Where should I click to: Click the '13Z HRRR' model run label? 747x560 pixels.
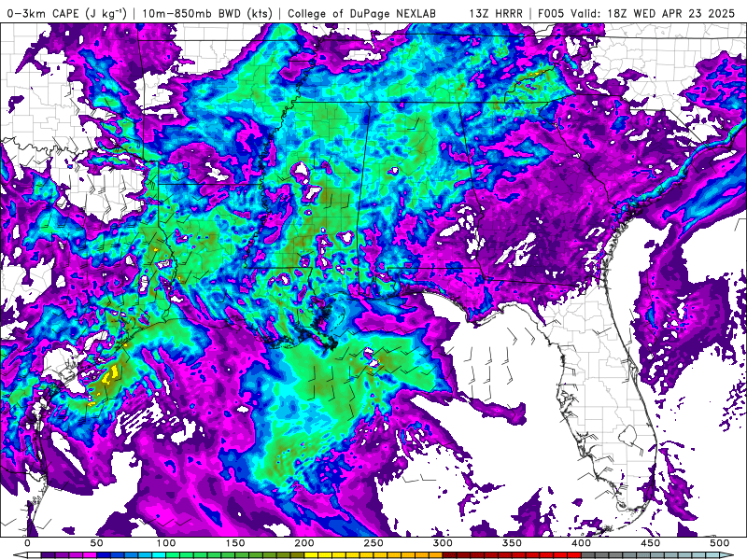(x=496, y=13)
